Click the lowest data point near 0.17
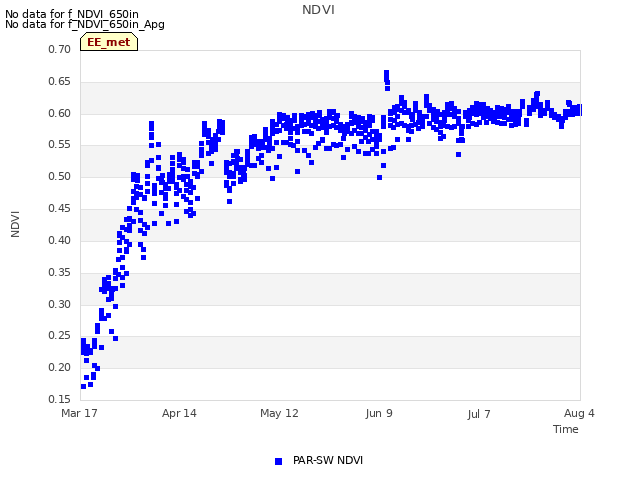640x480 pixels. (83, 386)
